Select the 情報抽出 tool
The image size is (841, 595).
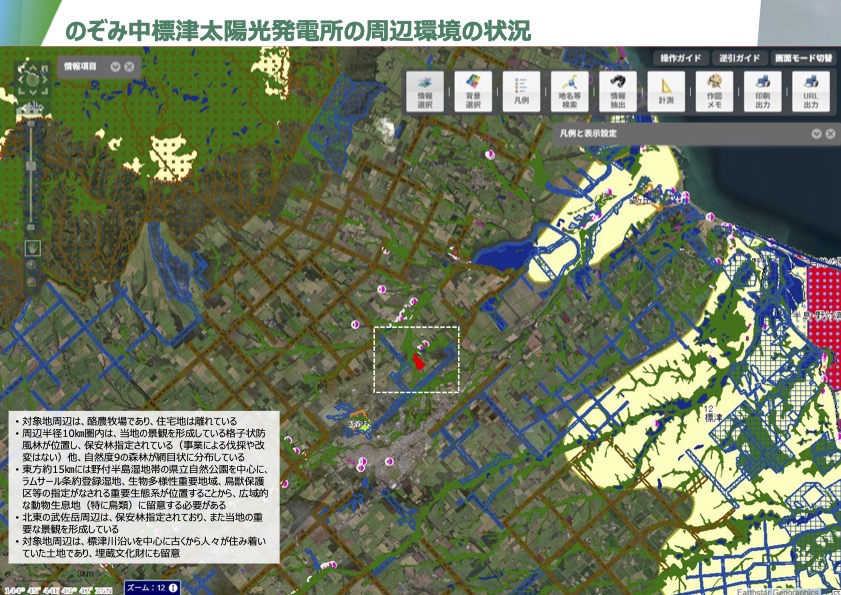(618, 91)
